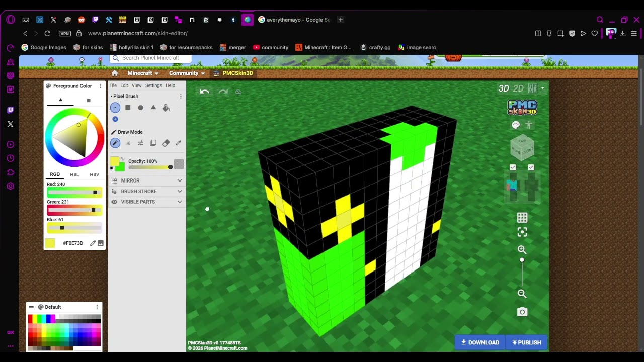Image resolution: width=644 pixels, height=362 pixels.
Task: Open the Edit menu
Action: [x=124, y=85]
